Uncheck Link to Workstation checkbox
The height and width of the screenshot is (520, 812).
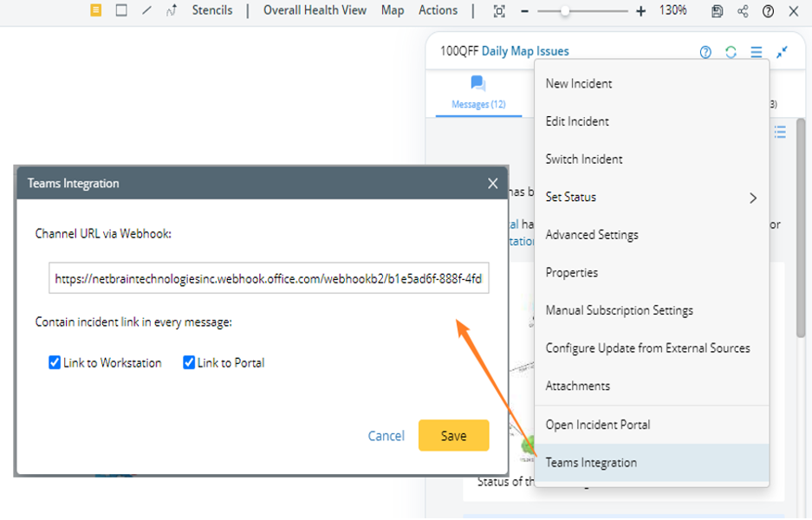tap(55, 362)
